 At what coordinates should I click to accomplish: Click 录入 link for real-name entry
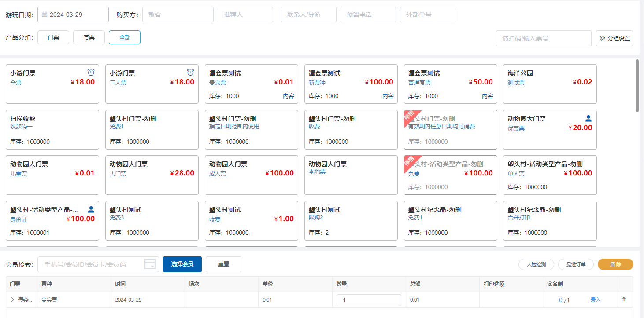[x=596, y=300]
